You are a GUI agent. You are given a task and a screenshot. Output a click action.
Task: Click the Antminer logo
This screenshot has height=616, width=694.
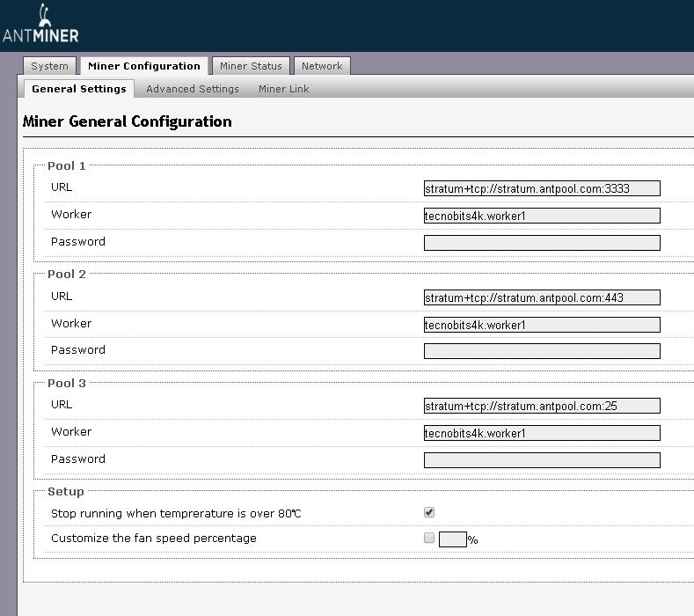pos(40,24)
